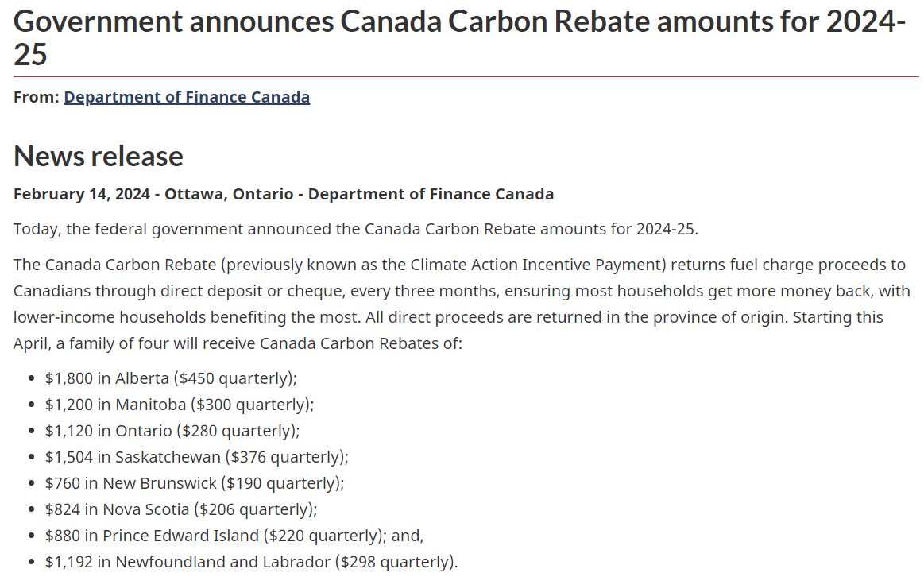Screen dimensions: 924x577
Task: Select the Ontario $1,120 bullet item
Action: tap(172, 431)
